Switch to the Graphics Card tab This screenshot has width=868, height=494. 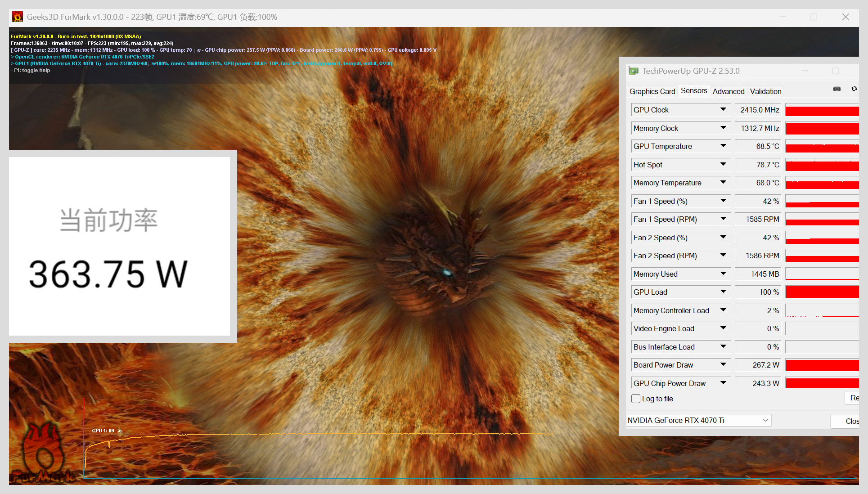tap(652, 91)
